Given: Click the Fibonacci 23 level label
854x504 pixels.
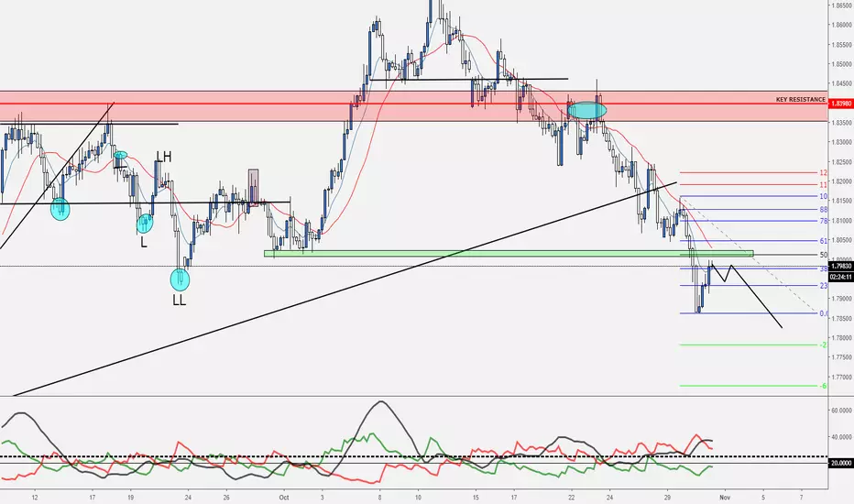Looking at the screenshot, I should click(x=824, y=286).
